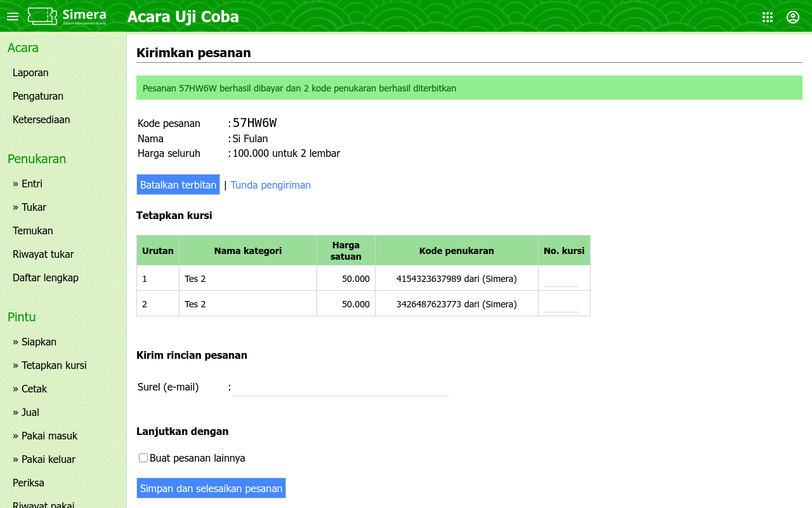Expand the Siapkan sidebar item

point(34,342)
